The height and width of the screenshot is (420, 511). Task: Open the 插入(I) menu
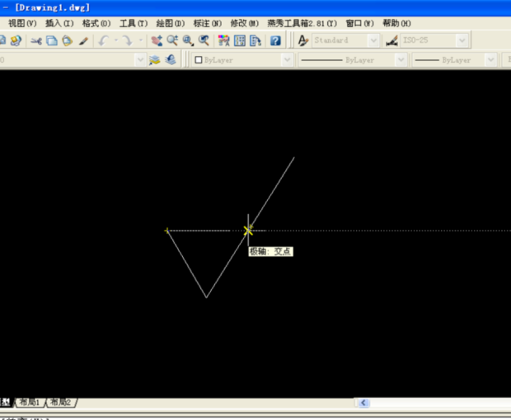click(x=59, y=23)
